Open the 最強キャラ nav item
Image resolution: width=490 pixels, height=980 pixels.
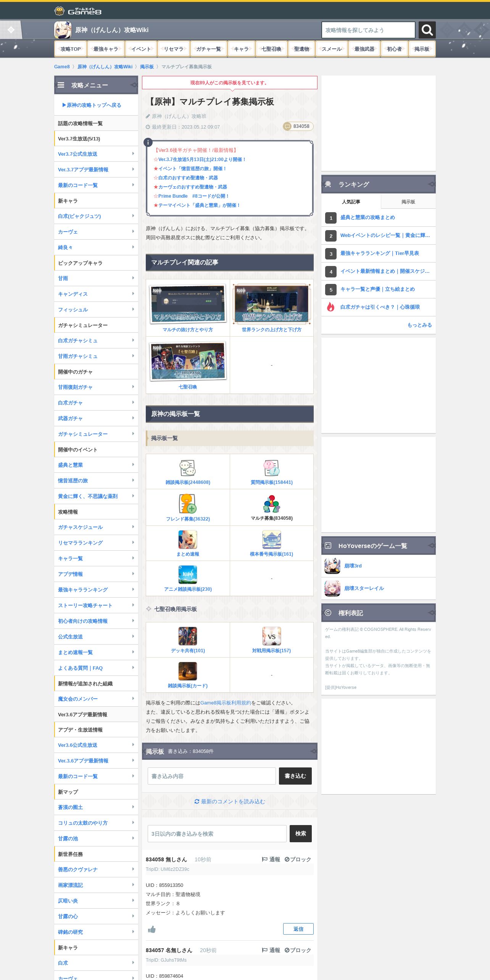tap(106, 49)
